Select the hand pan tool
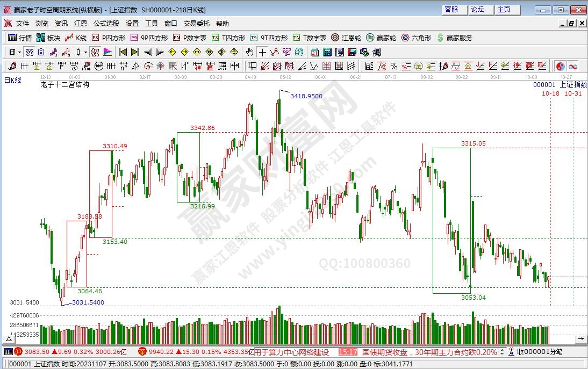Viewport: 588px width, 369px height. coord(249,52)
